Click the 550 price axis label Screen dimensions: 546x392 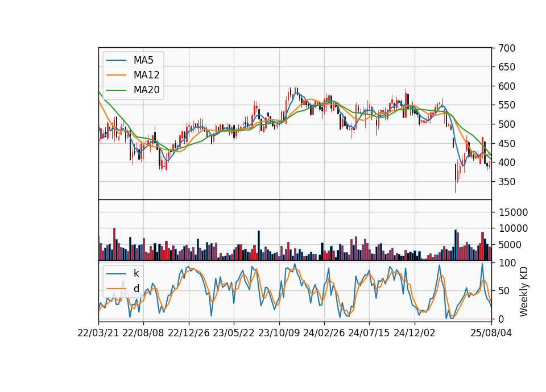tap(507, 106)
